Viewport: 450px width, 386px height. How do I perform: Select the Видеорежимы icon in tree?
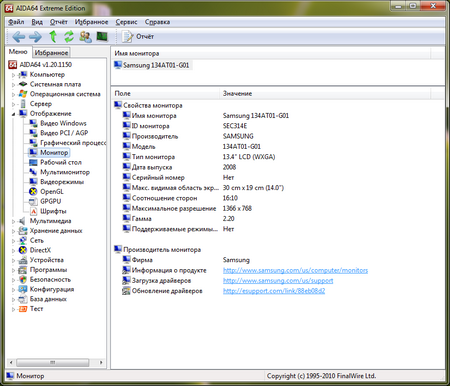tap(33, 182)
